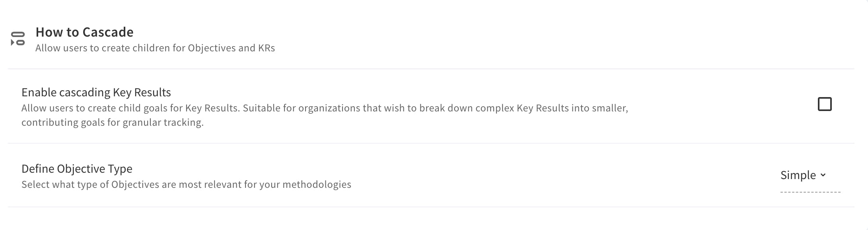Click the word KRs in the section subtitle

[267, 48]
